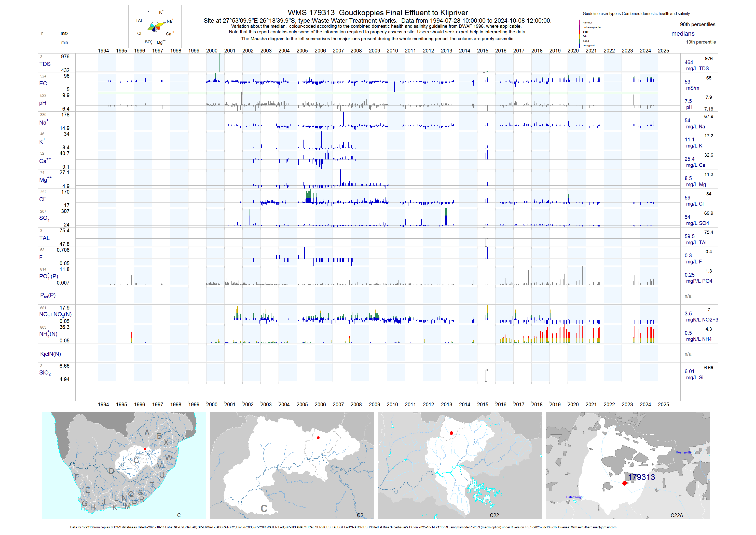The image size is (756, 535).
Task: Click the Peter Wright map label
Action: 575,497
